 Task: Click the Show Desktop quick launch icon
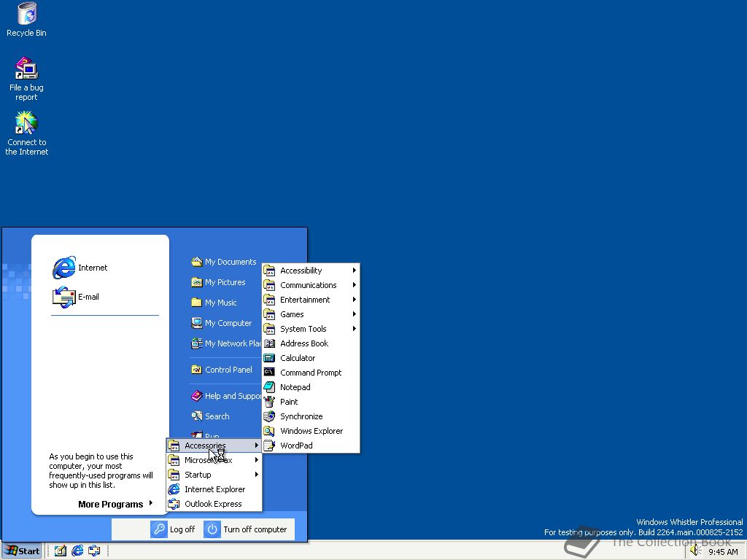point(60,551)
